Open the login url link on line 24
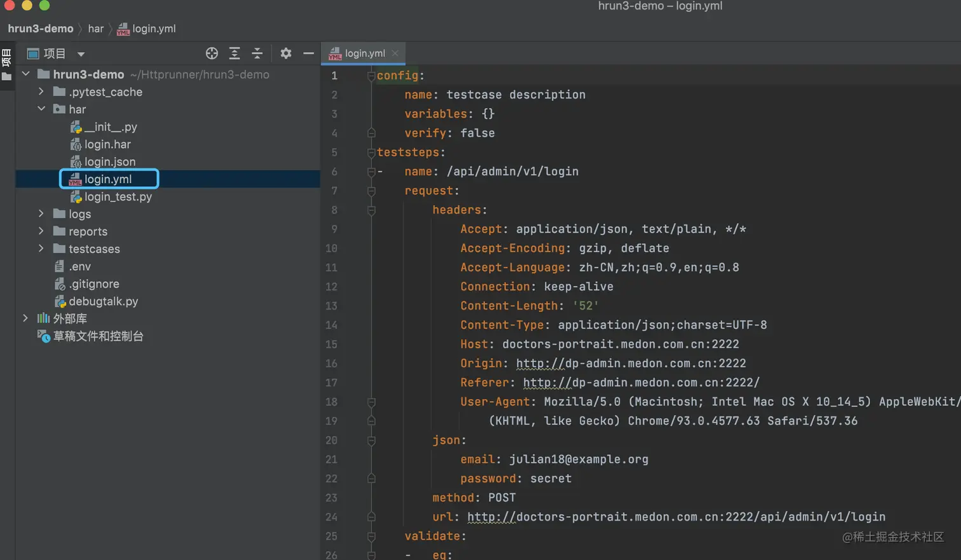This screenshot has height=560, width=961. pyautogui.click(x=676, y=517)
